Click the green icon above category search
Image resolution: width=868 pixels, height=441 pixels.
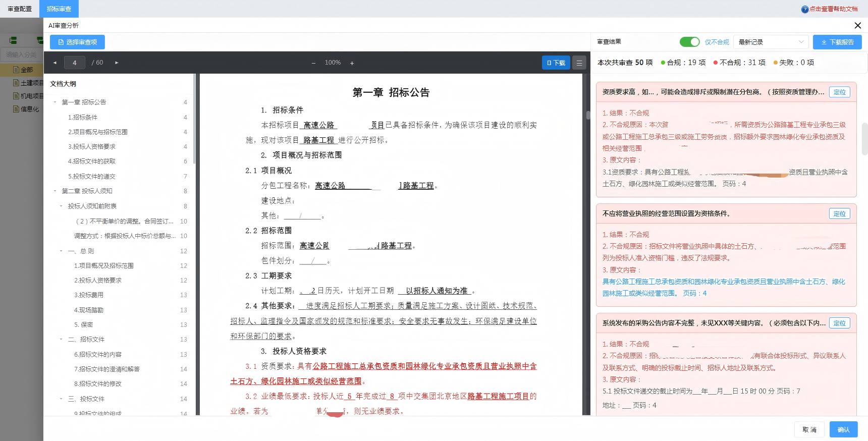coord(13,40)
